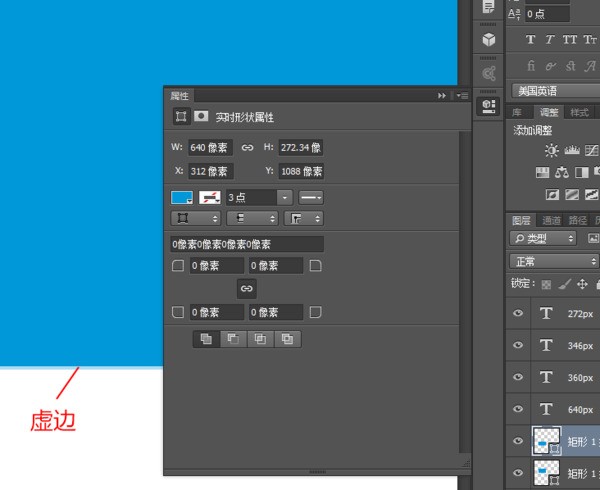Image resolution: width=600 pixels, height=490 pixels.
Task: Select the masks icon in properties header
Action: coord(201,117)
